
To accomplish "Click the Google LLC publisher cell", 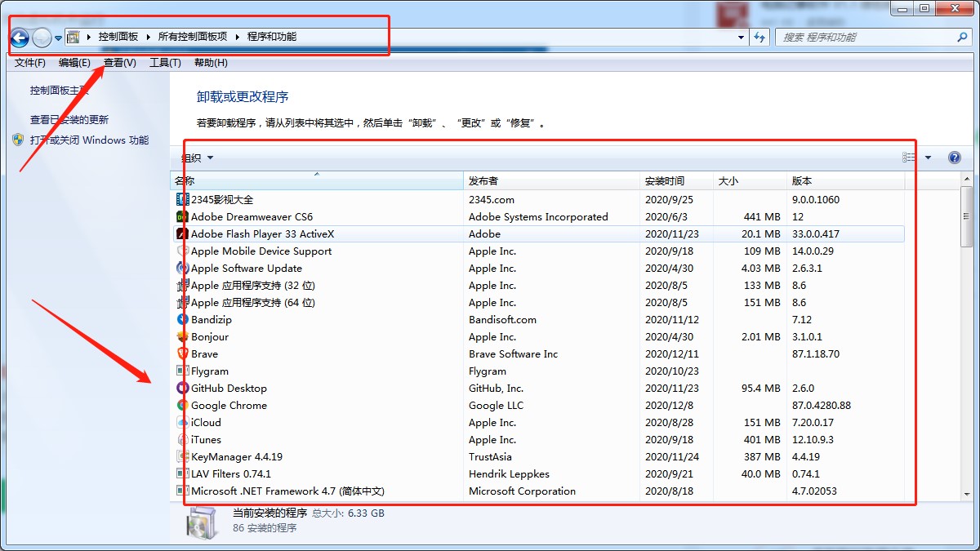I will click(x=496, y=405).
